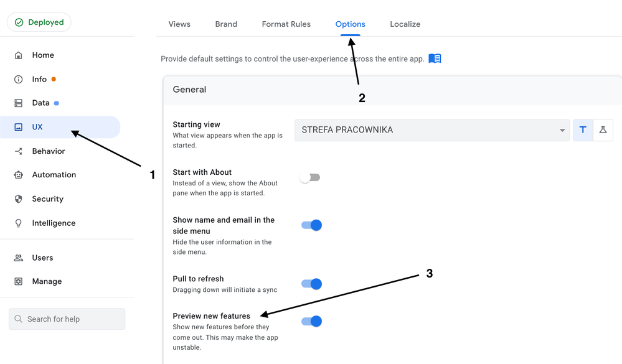
Task: Open the Views tab
Action: pyautogui.click(x=179, y=24)
